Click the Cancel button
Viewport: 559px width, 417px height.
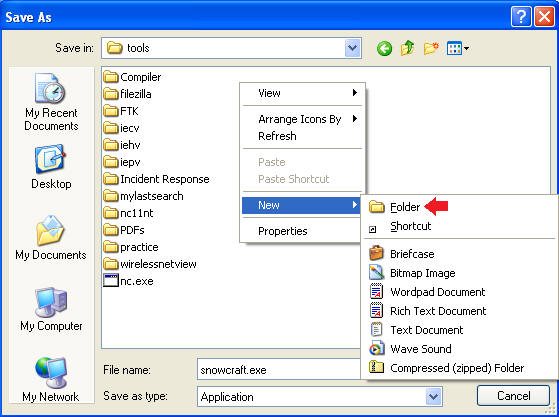pyautogui.click(x=513, y=396)
